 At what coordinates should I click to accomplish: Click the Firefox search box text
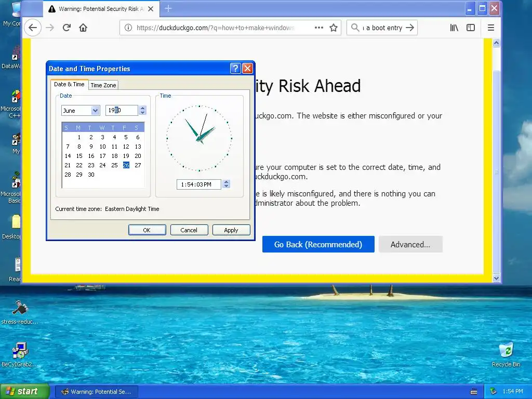coord(382,28)
